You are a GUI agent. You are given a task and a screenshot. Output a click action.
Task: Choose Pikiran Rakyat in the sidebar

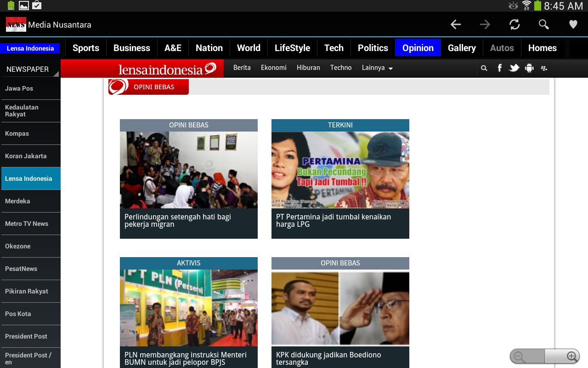click(x=30, y=291)
